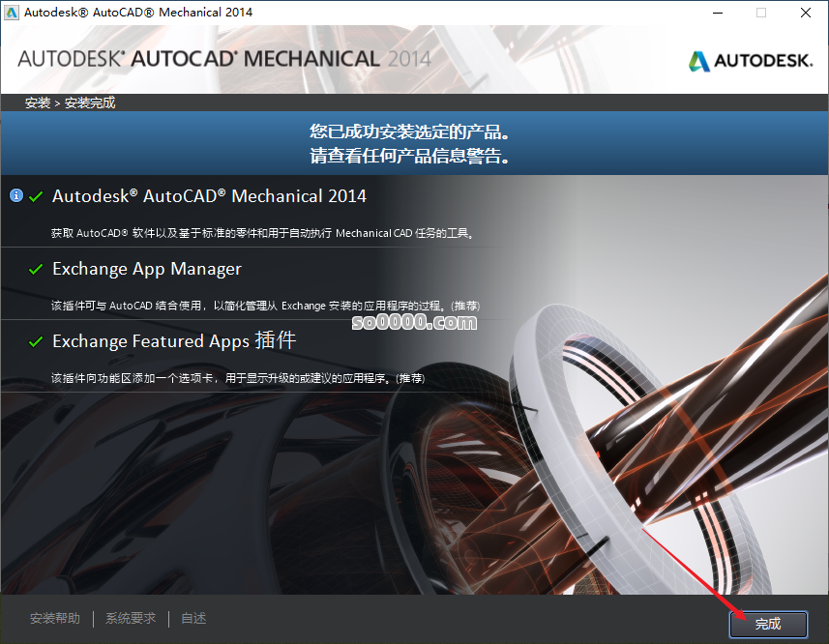Click the Exchange App Manager heading
This screenshot has height=644, width=829.
coord(146,269)
